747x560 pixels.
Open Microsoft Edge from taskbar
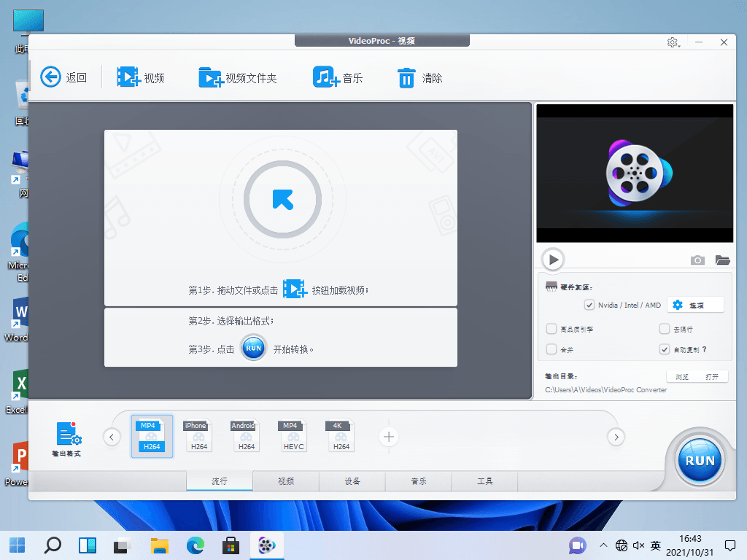pyautogui.click(x=196, y=545)
